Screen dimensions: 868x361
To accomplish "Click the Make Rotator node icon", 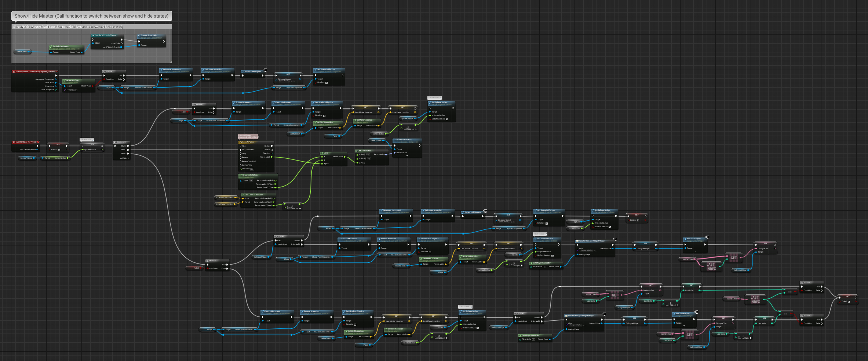I will click(357, 151).
